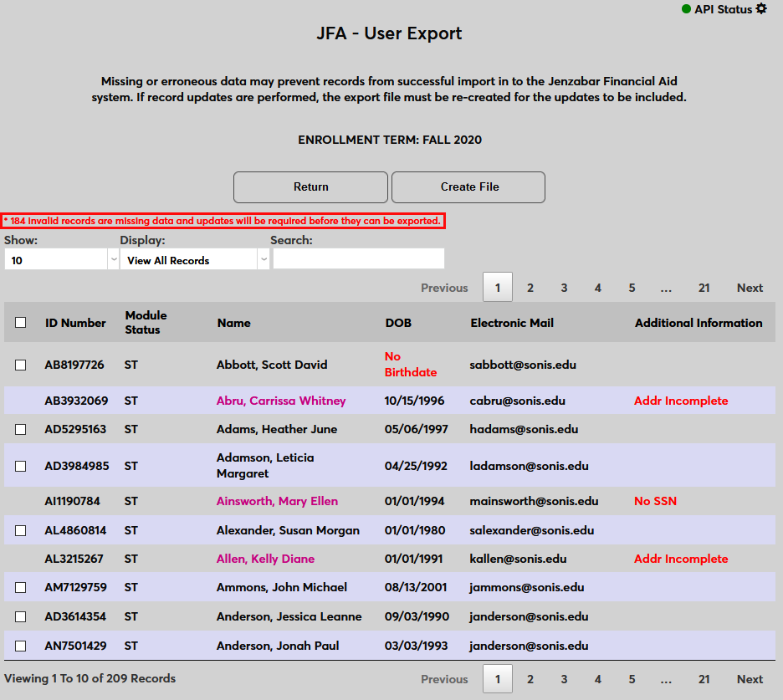Screen dimensions: 783x700
Task: Click the Create File button
Action: click(468, 187)
